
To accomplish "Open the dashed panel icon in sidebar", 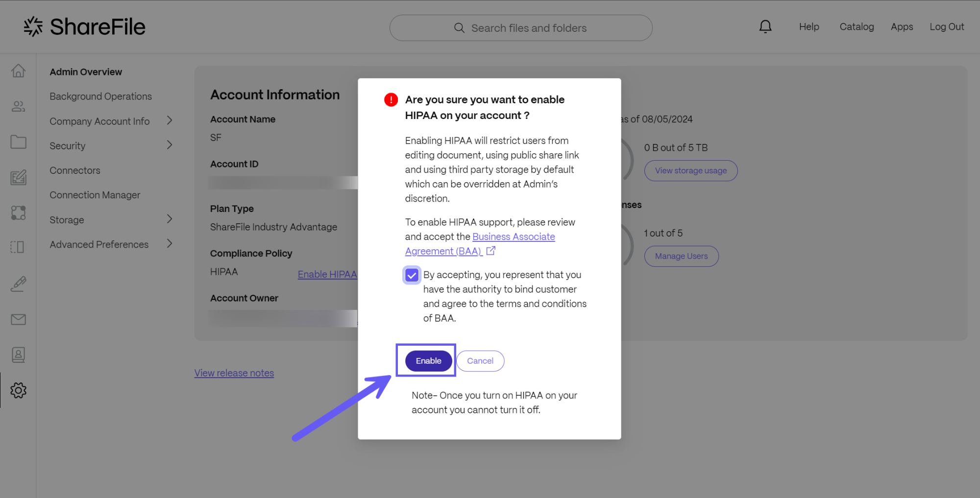I will point(17,247).
